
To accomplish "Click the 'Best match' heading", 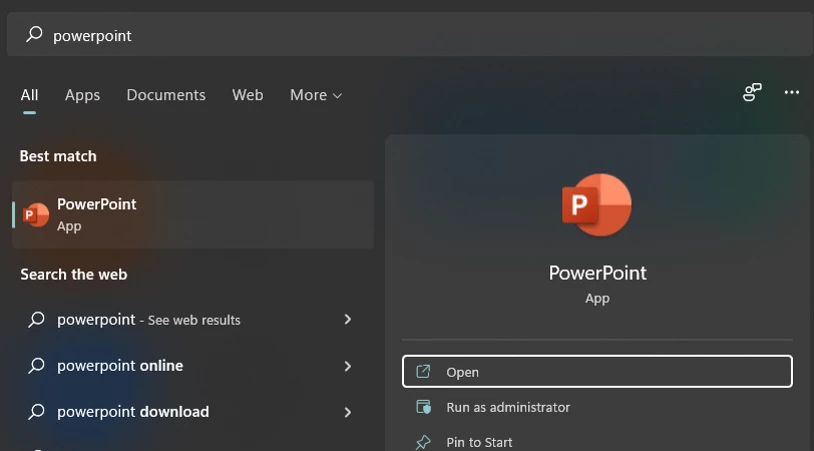I will pyautogui.click(x=58, y=156).
